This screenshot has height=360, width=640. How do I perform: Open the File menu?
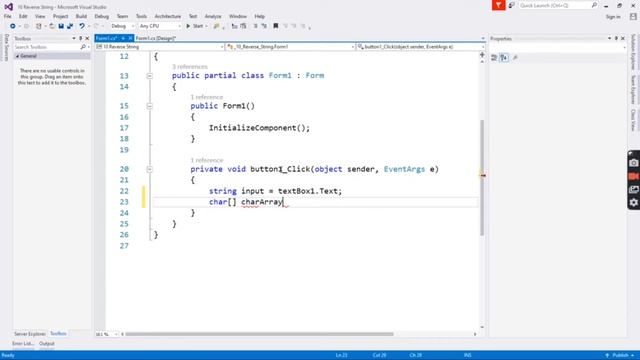tap(8, 16)
